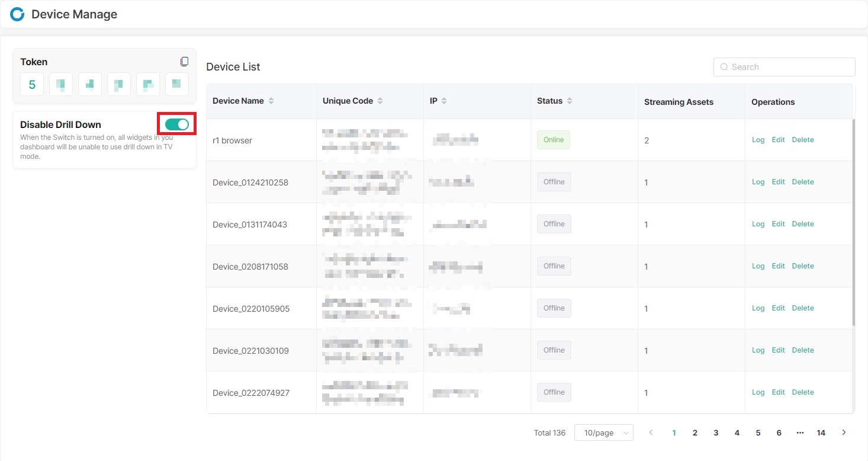Click the previous page arrow
The image size is (868, 461).
[x=651, y=433]
